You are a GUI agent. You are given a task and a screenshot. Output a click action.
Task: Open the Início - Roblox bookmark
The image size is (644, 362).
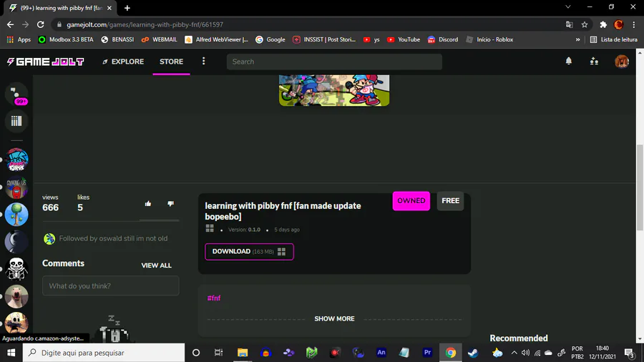[x=489, y=39]
